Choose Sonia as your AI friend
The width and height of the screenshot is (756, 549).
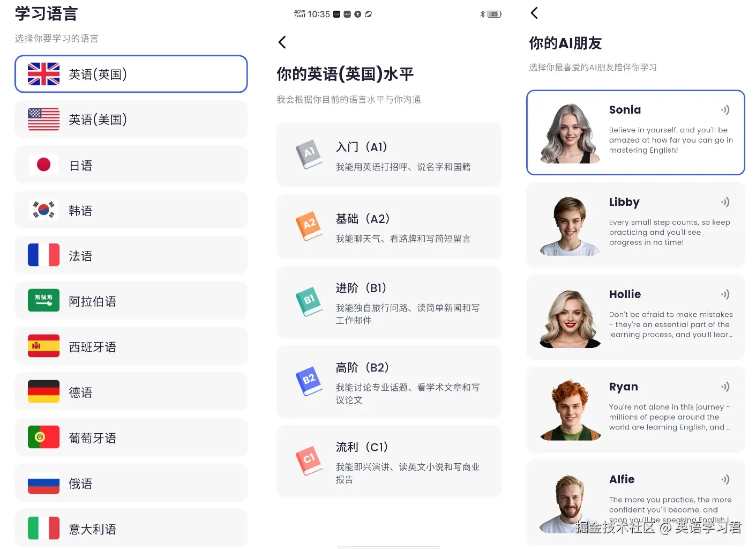point(635,132)
